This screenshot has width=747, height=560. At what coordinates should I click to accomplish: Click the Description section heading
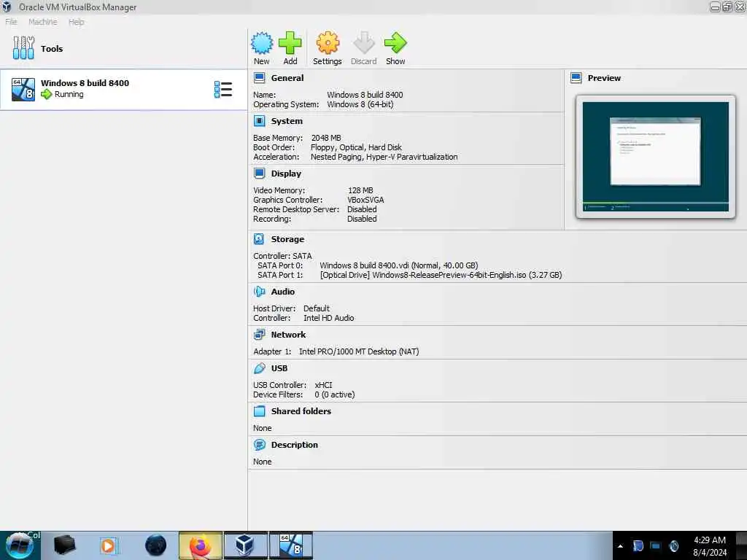[x=295, y=445]
